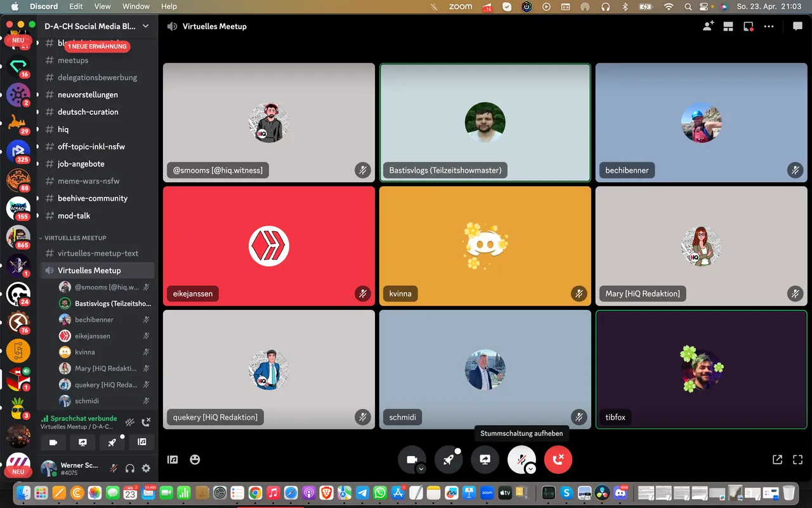Toggle microphone mute in user panel

click(114, 469)
